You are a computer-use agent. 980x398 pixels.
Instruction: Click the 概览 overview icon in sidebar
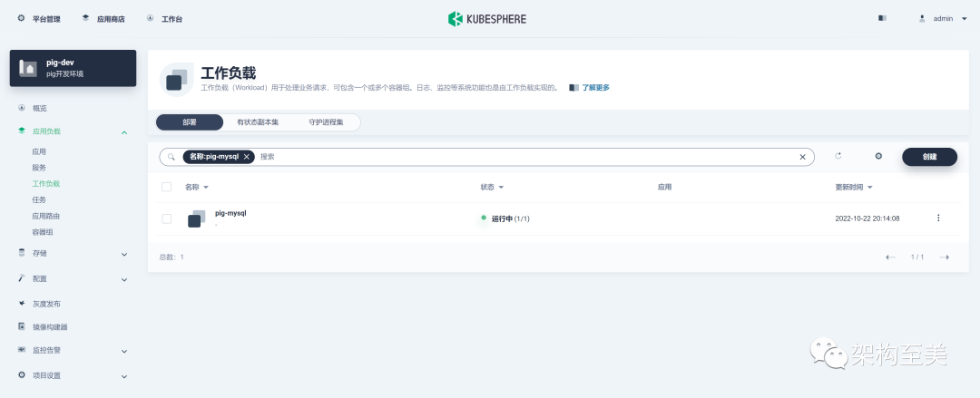click(x=21, y=108)
